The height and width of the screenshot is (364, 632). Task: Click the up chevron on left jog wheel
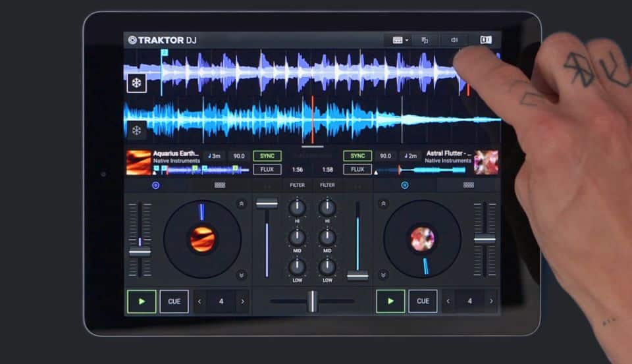click(241, 204)
